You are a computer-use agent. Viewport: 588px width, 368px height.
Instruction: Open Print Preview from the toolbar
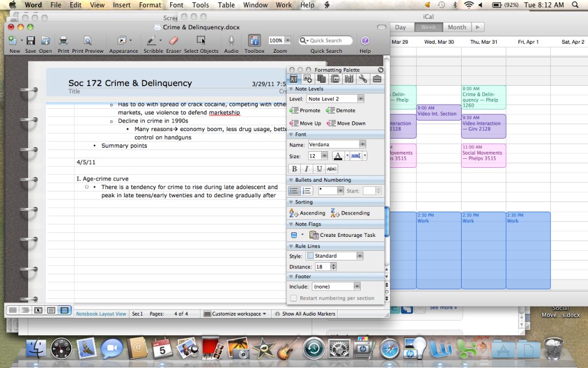[x=87, y=41]
